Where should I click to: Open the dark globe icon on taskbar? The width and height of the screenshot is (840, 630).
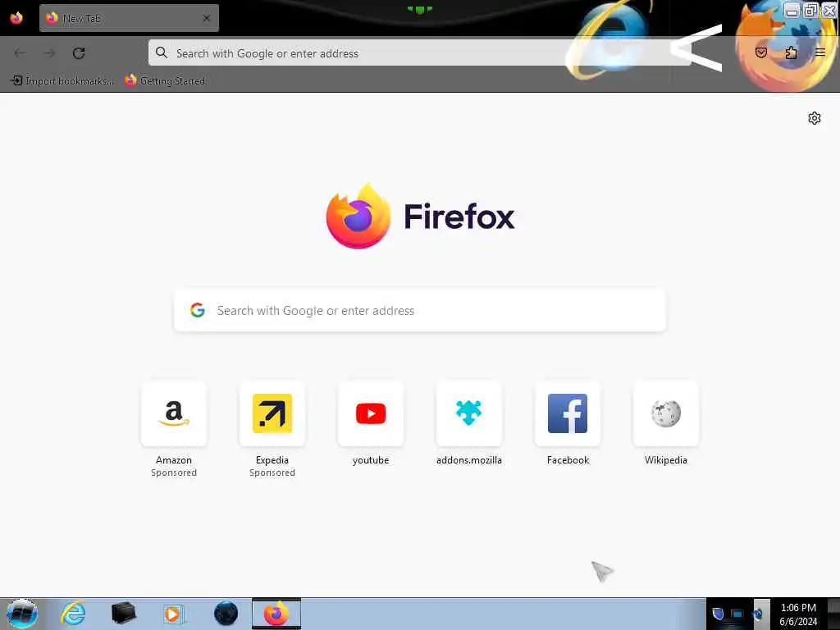[x=226, y=614]
